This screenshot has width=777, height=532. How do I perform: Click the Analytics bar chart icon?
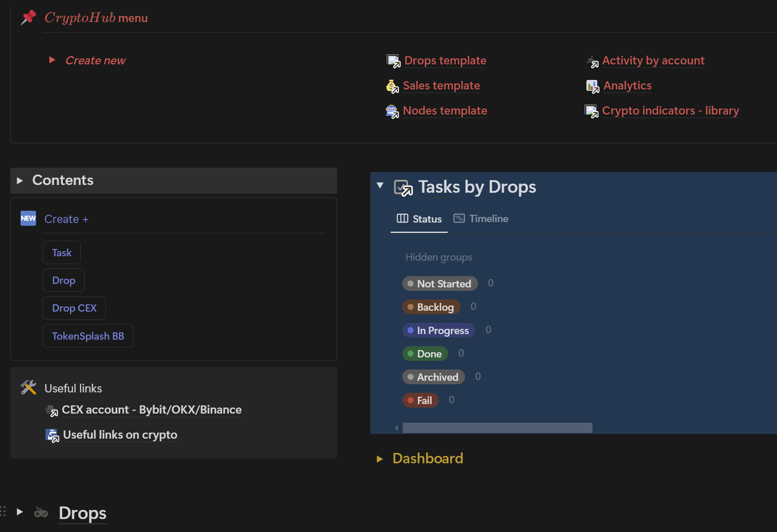pos(592,86)
